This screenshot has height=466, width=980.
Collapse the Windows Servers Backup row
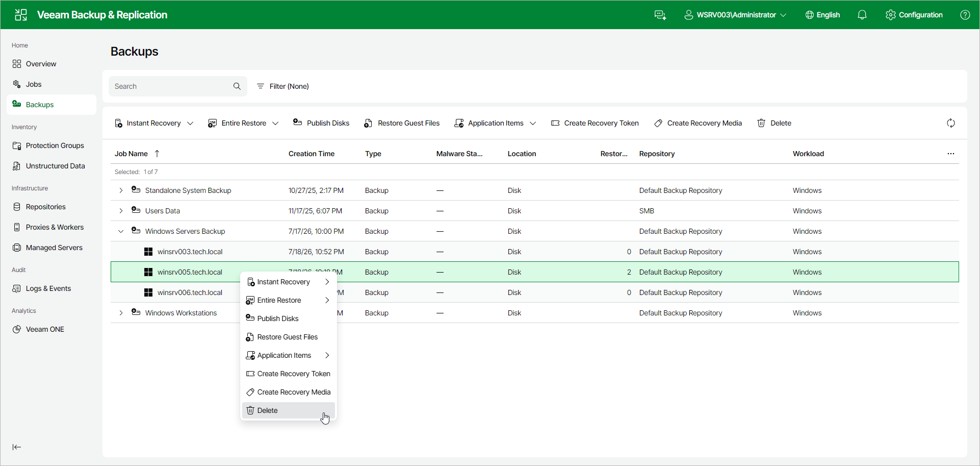[x=121, y=231]
